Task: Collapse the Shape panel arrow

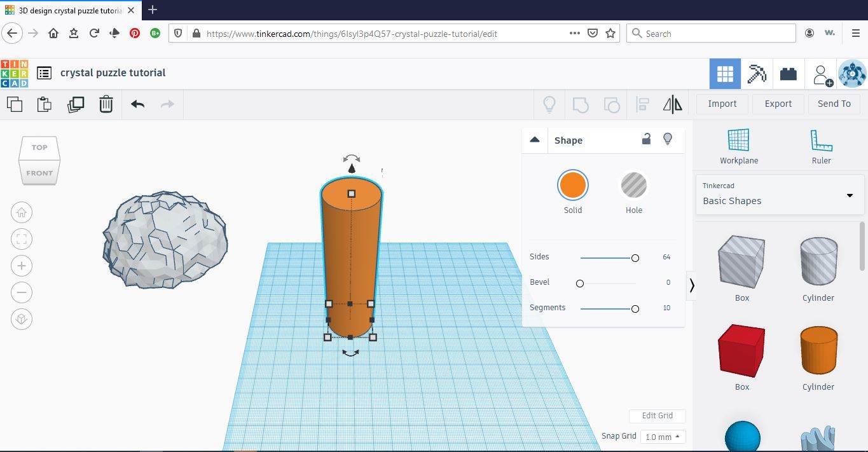Action: click(535, 140)
